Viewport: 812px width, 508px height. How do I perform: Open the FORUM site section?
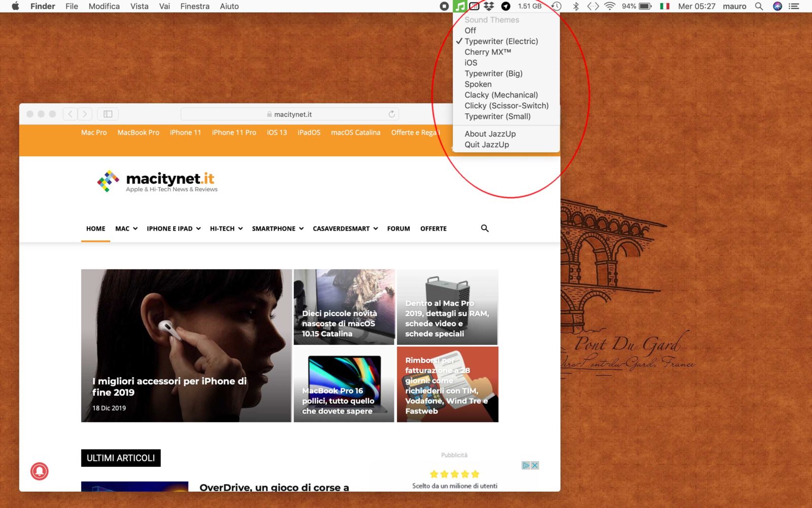398,229
